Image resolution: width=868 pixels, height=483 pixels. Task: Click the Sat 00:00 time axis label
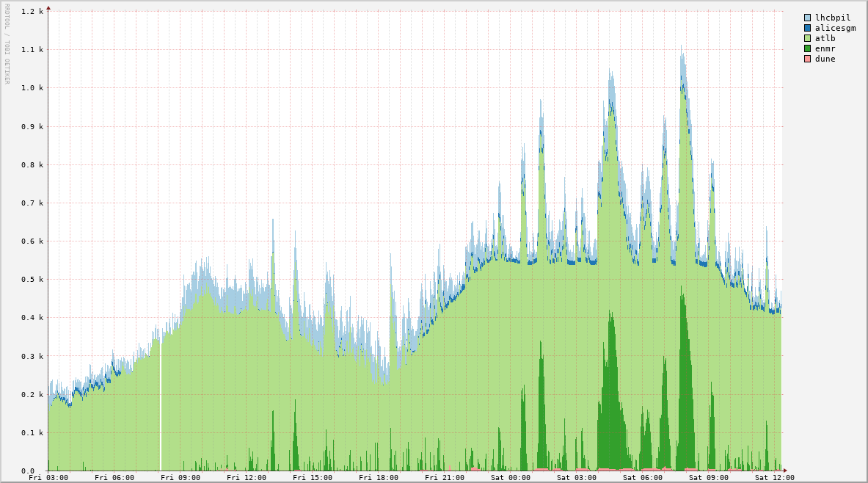(x=511, y=478)
